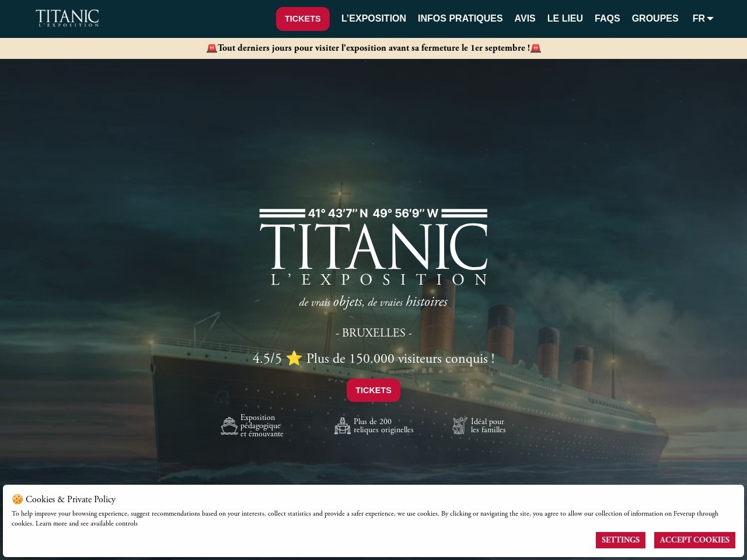747x560 pixels.
Task: Click the "Cookies & Private Policy" heading
Action: coord(71,499)
